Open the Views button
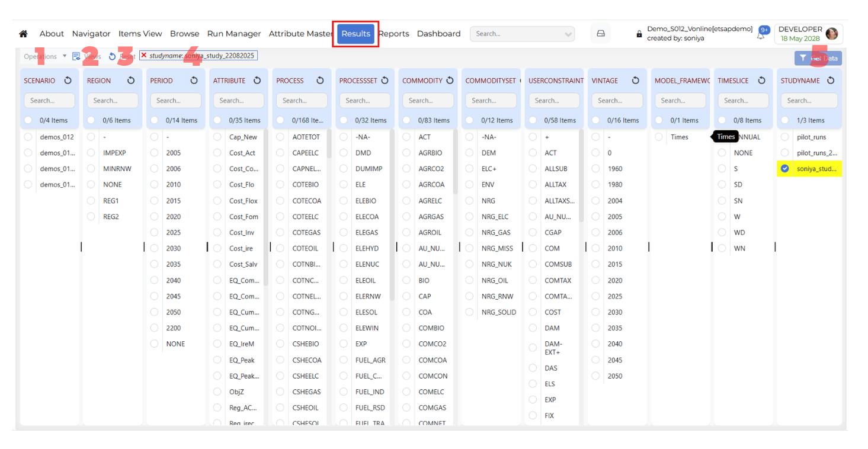 (x=87, y=57)
